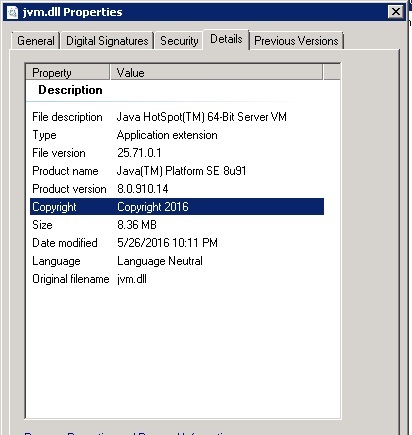Select the Date modified label
412x435 pixels.
pos(65,243)
